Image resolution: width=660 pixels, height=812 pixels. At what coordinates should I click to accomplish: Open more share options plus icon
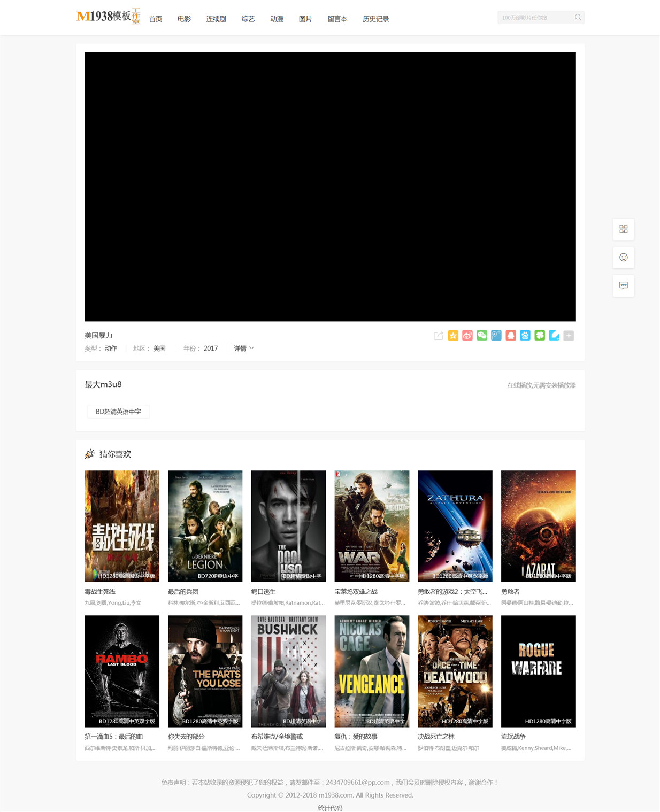[x=569, y=336]
